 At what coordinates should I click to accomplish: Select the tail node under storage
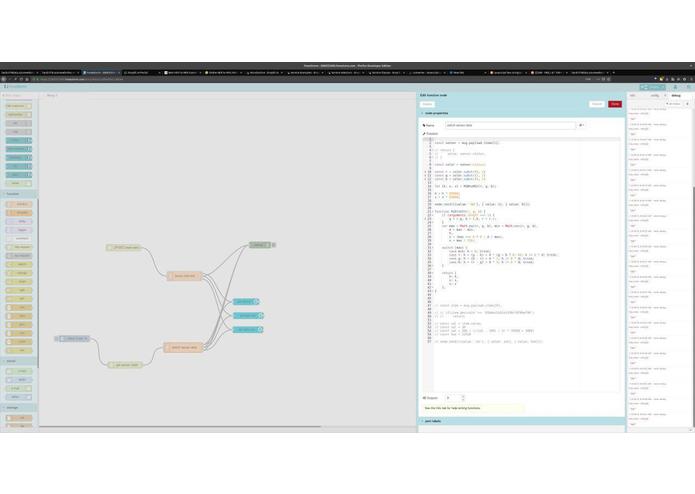click(19, 418)
